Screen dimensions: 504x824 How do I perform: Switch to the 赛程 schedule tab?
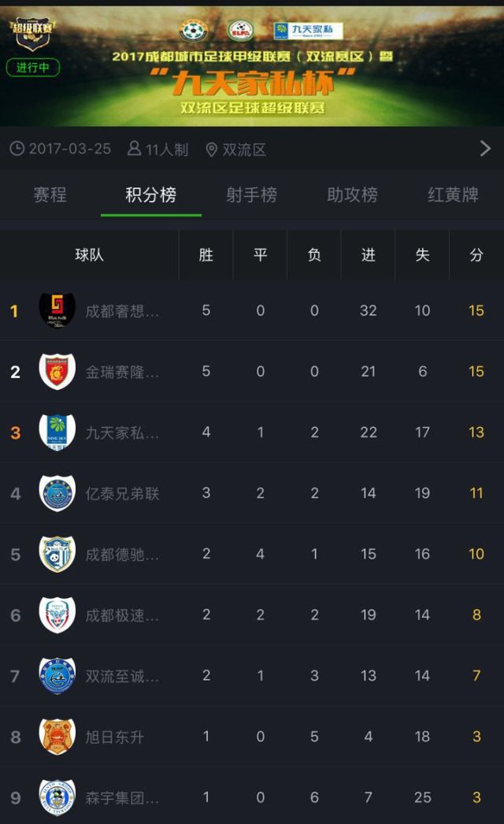point(50,195)
